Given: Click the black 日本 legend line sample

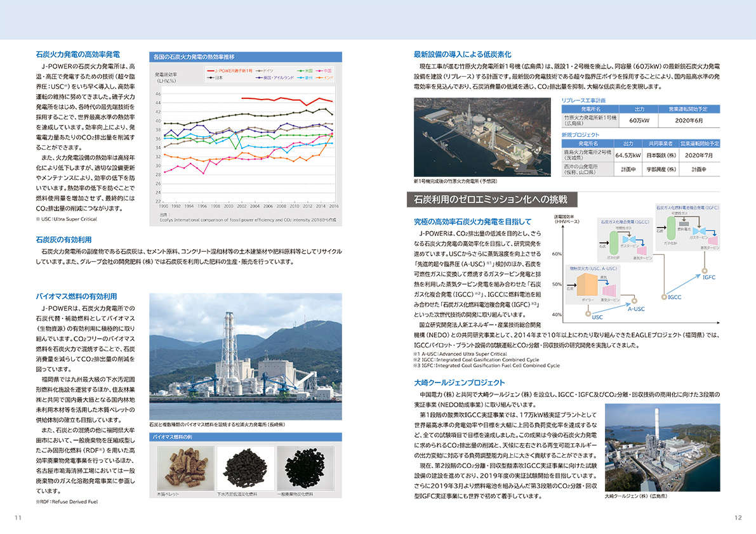Looking at the screenshot, I should 210,77.
